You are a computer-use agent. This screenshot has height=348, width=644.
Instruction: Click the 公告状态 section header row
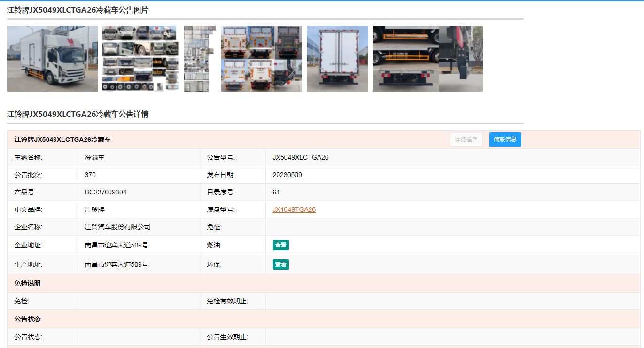click(x=27, y=319)
